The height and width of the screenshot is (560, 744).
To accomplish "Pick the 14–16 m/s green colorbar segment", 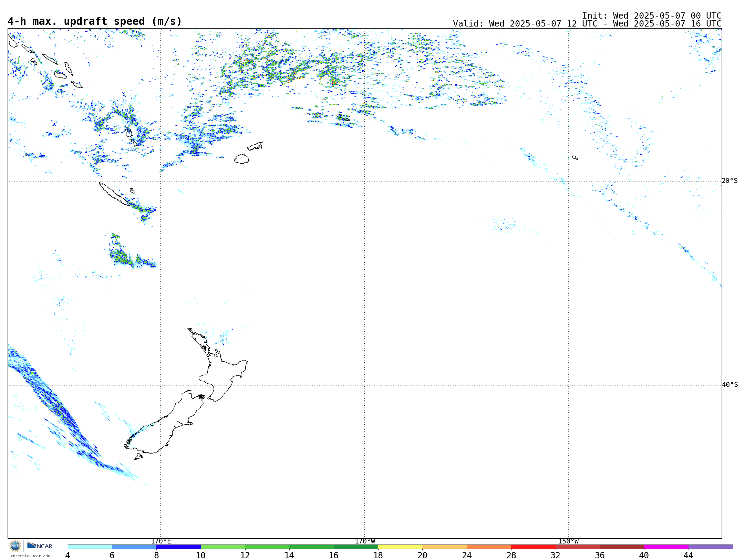I will (x=312, y=547).
